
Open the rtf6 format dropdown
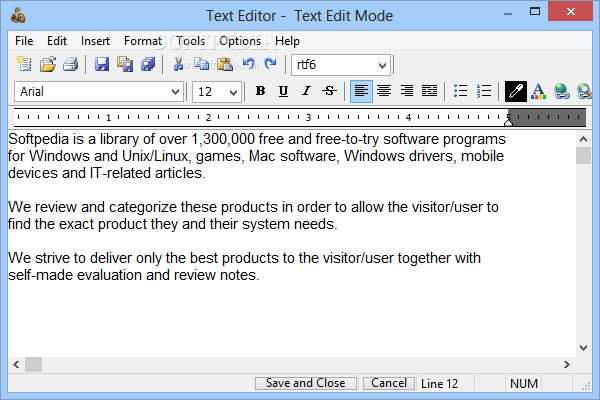[x=382, y=65]
